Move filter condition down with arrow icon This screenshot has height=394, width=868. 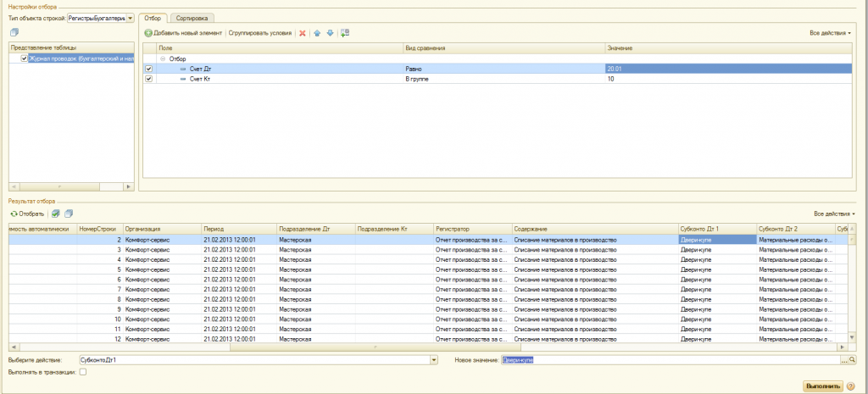pos(330,33)
